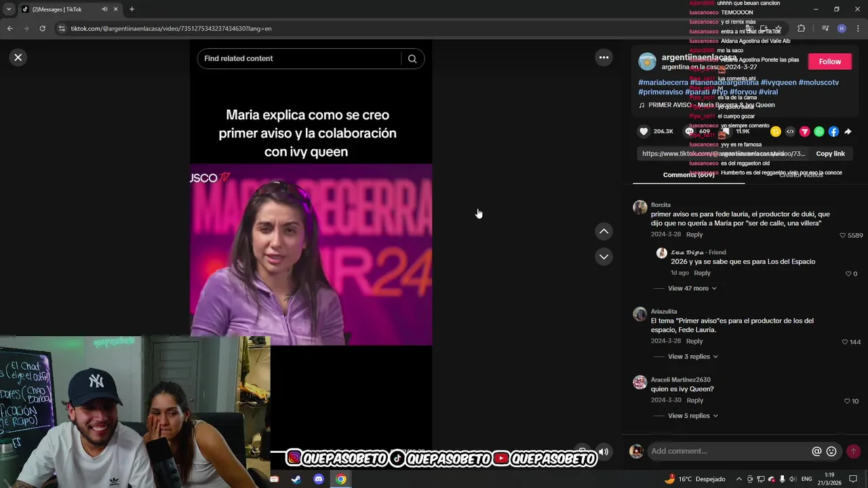Copy the video link
Viewport: 868px width, 488px height.
point(830,154)
